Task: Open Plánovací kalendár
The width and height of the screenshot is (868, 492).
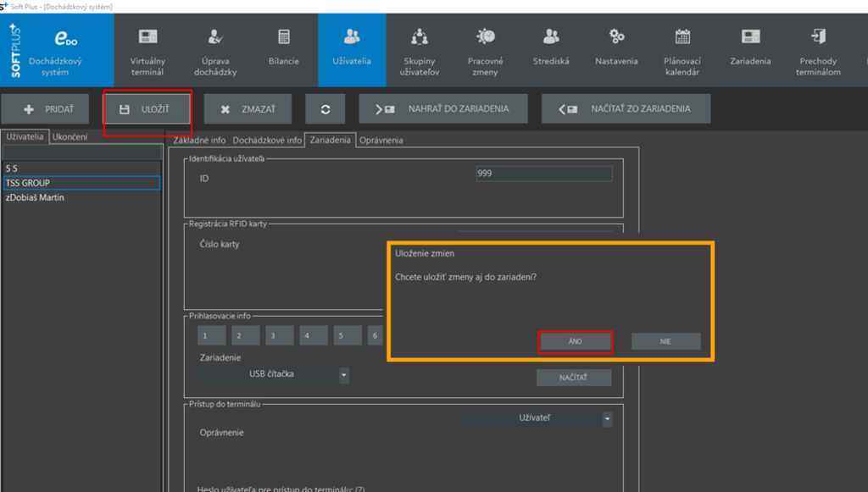Action: [x=682, y=50]
